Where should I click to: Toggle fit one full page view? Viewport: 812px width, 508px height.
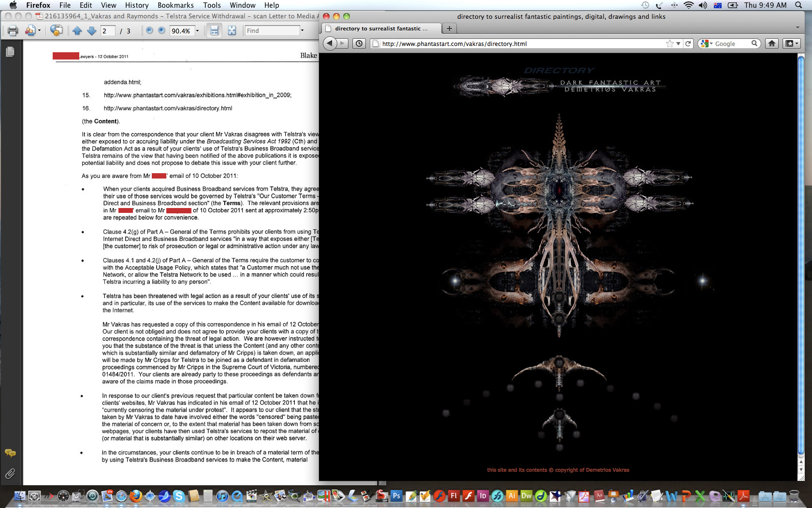[232, 31]
